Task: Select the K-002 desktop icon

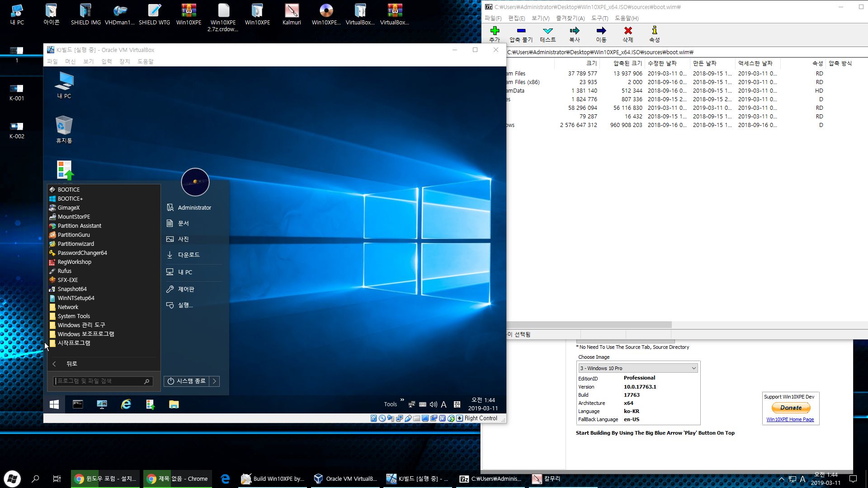Action: (17, 131)
